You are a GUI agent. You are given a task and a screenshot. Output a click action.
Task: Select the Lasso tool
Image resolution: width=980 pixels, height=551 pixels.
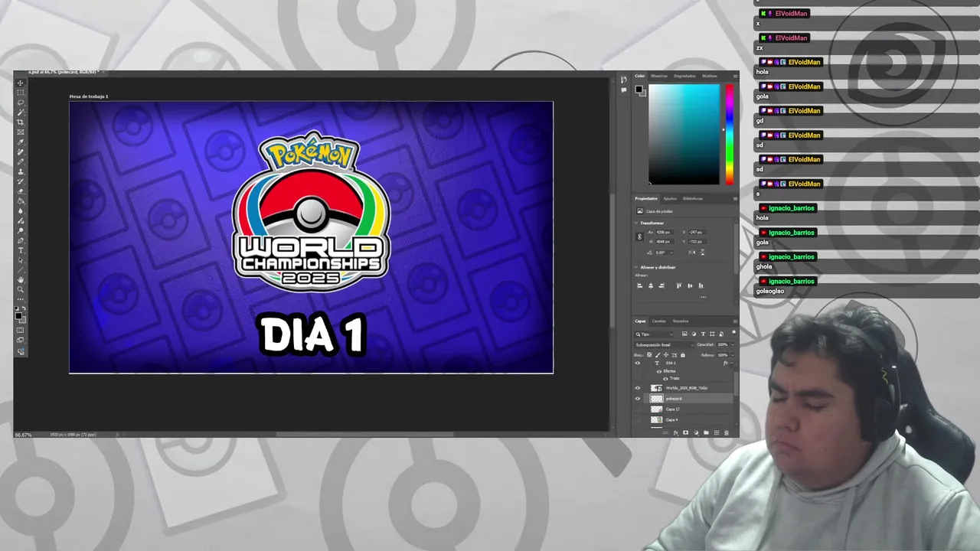[21, 103]
